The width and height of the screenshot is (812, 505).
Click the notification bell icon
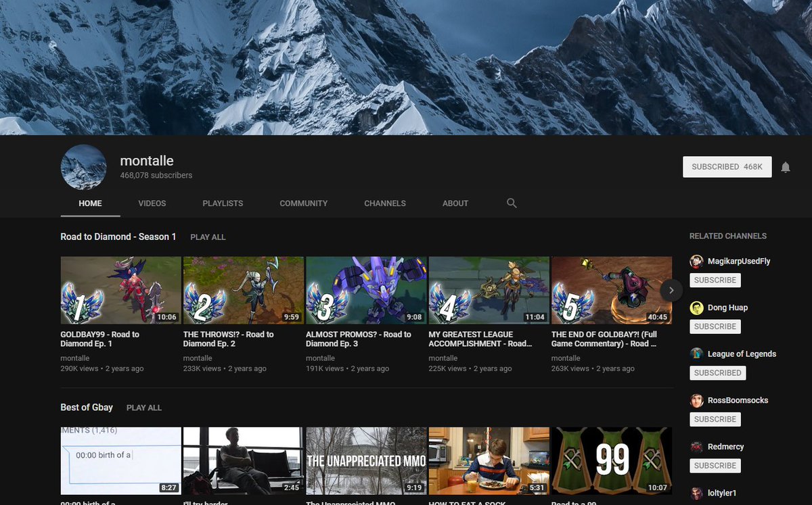coord(785,167)
